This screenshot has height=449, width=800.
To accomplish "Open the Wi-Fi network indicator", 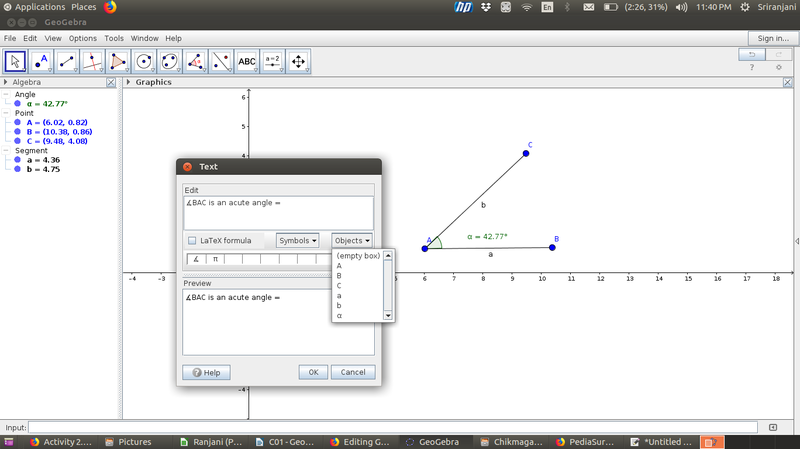I will (x=527, y=7).
